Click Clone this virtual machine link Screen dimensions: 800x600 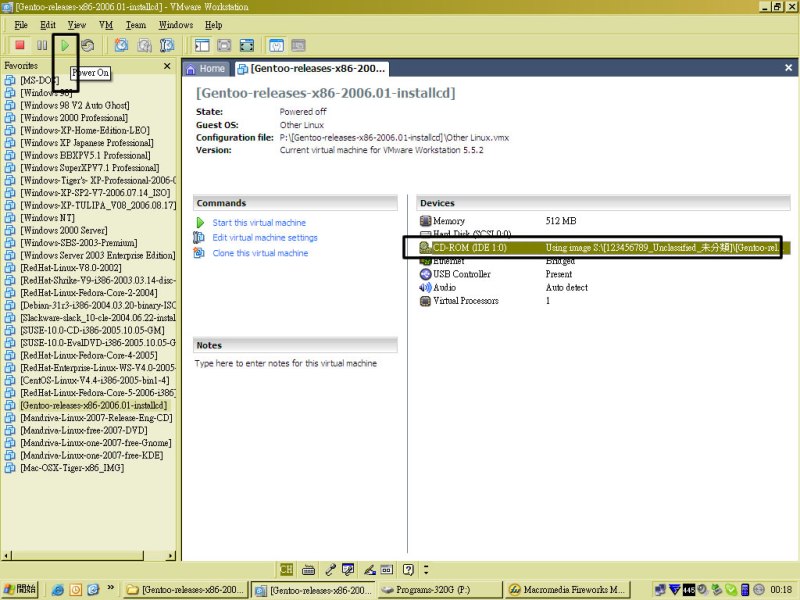260,253
